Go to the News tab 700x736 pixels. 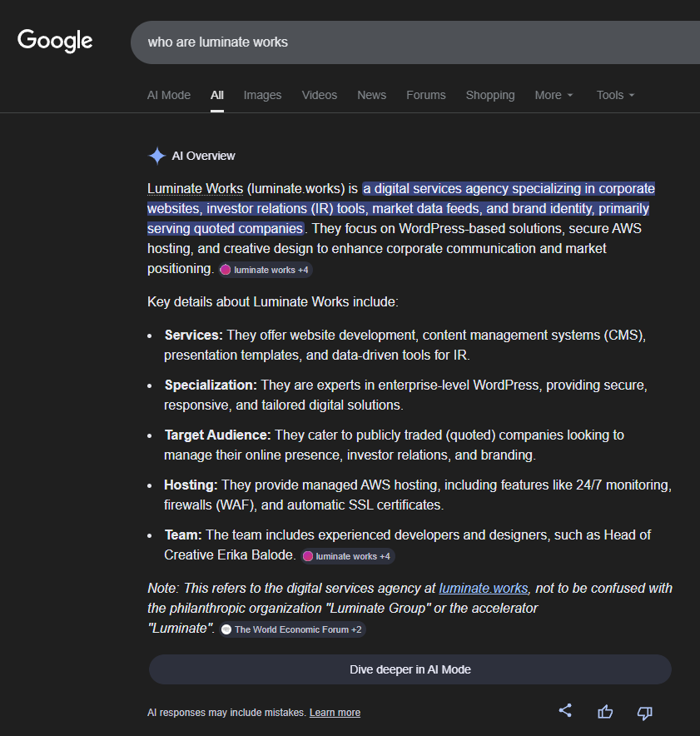[x=371, y=95]
